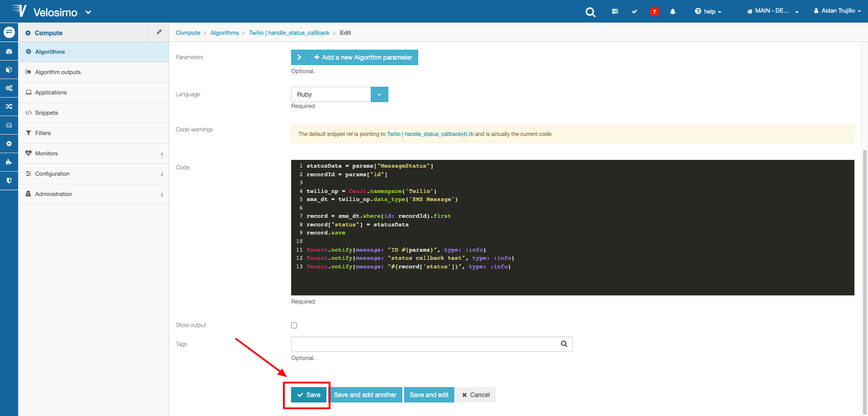Click Add a new Algorithm parameter
The height and width of the screenshot is (416, 868).
point(363,57)
